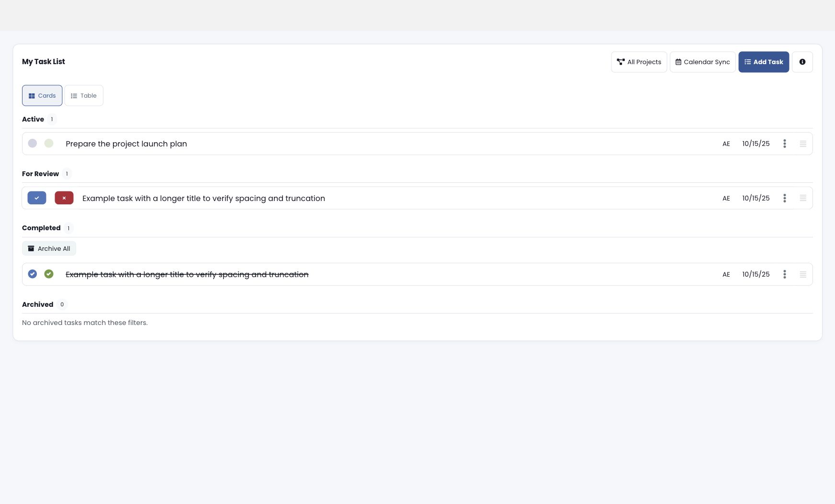
Task: Open Calendar Sync
Action: tap(702, 62)
